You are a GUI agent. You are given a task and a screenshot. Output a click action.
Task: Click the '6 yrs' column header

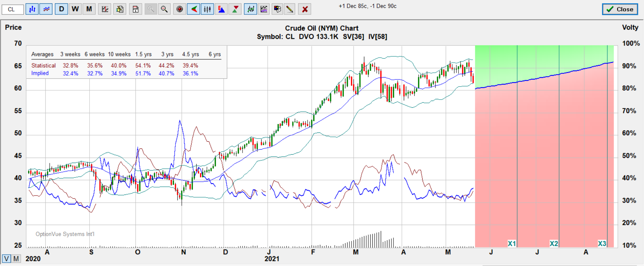(x=215, y=54)
